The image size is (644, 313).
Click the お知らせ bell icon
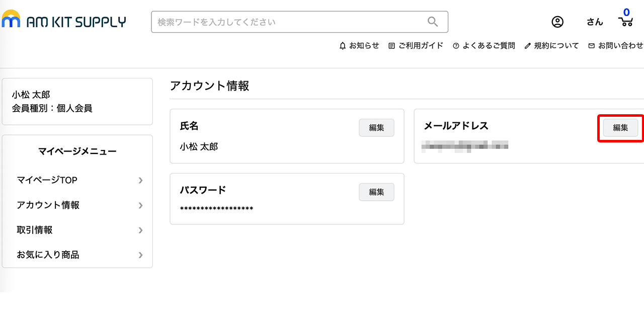pyautogui.click(x=343, y=45)
